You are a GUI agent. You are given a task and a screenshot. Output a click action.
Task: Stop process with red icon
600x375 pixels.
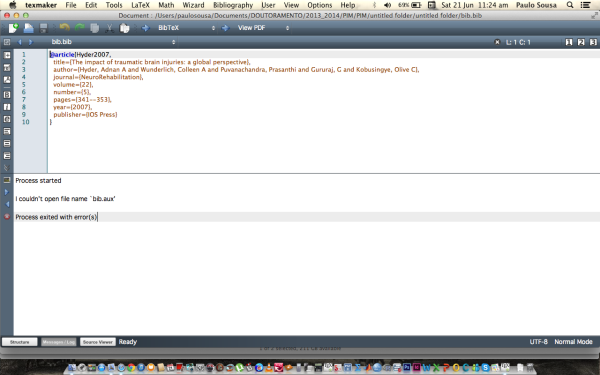click(7, 217)
